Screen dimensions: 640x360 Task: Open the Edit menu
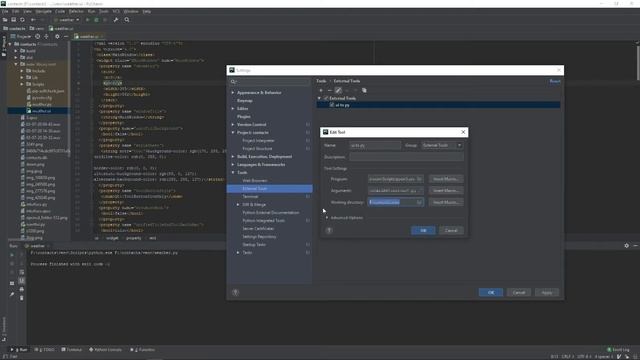tap(16, 11)
